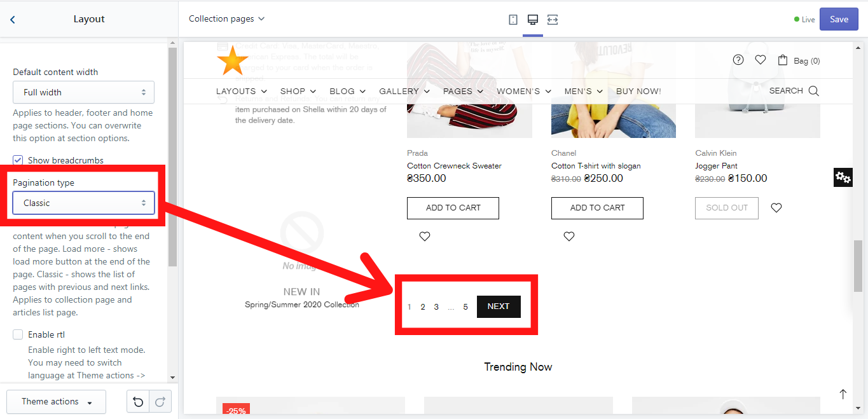This screenshot has width=868, height=419.
Task: Undo the last theme change
Action: click(138, 402)
